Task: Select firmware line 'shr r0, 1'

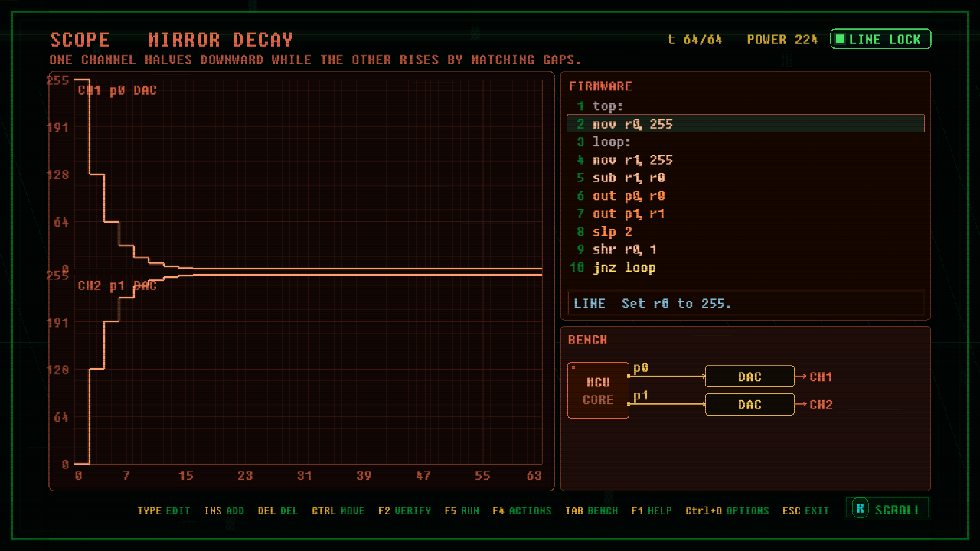Action: (746, 249)
